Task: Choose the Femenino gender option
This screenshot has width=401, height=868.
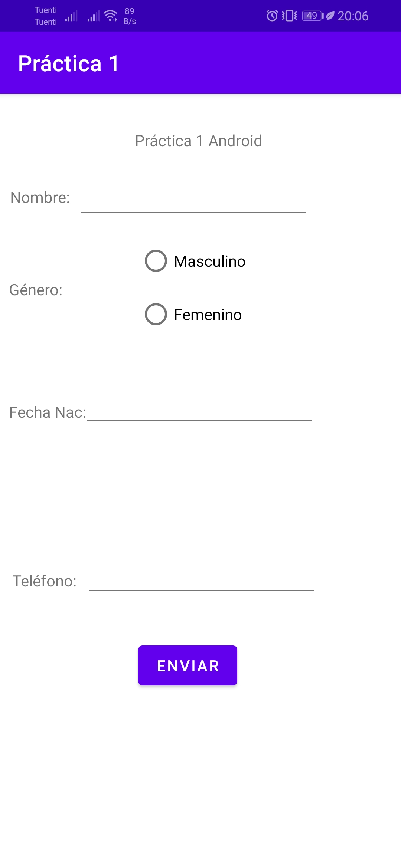Action: [156, 314]
